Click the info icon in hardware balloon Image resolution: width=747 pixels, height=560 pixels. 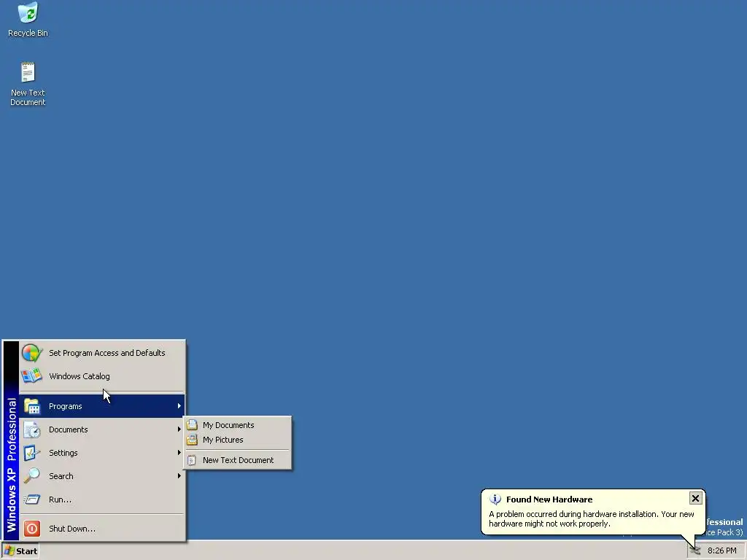click(495, 499)
